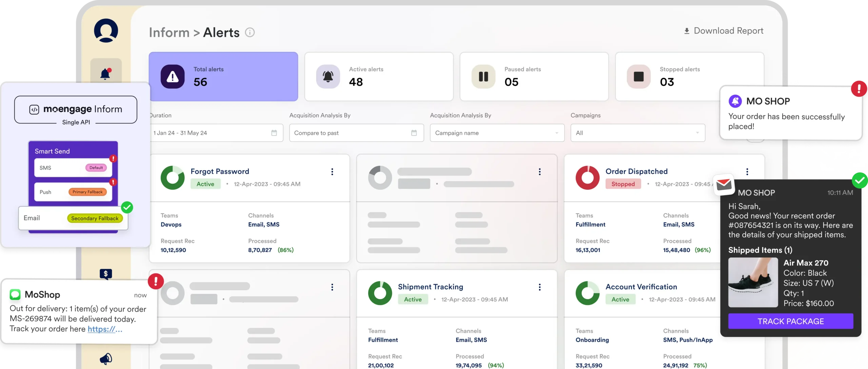The width and height of the screenshot is (868, 369).
Task: Click the Order Dispatched red donut chart
Action: click(588, 178)
